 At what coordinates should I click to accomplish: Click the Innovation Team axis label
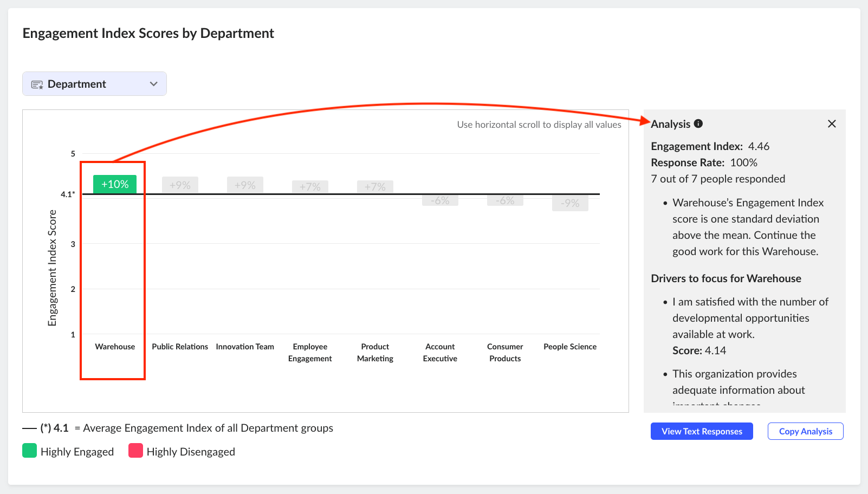pyautogui.click(x=245, y=347)
